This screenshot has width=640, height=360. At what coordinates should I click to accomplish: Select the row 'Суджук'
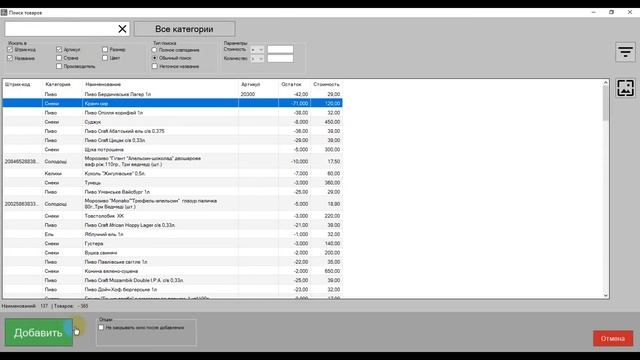pyautogui.click(x=173, y=122)
